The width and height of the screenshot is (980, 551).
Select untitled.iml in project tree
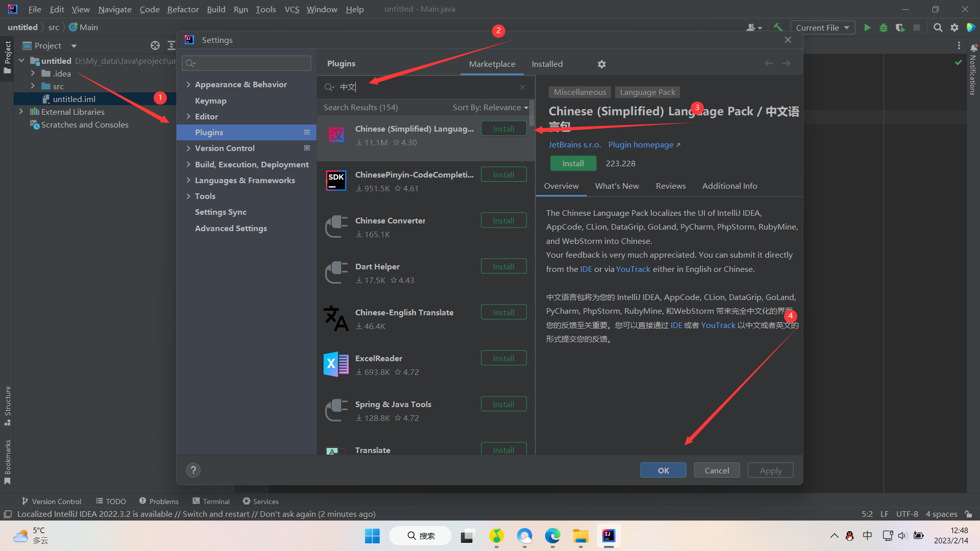(x=74, y=99)
